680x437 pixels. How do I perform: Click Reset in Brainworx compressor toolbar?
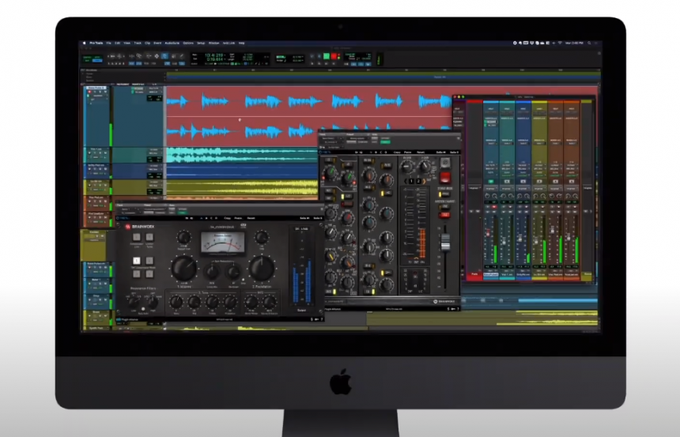pos(251,218)
